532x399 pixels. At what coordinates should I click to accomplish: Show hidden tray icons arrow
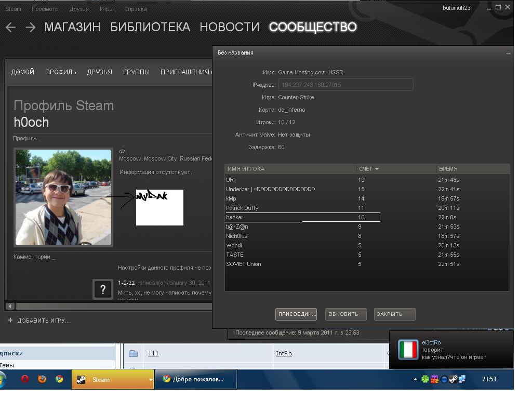pos(415,379)
